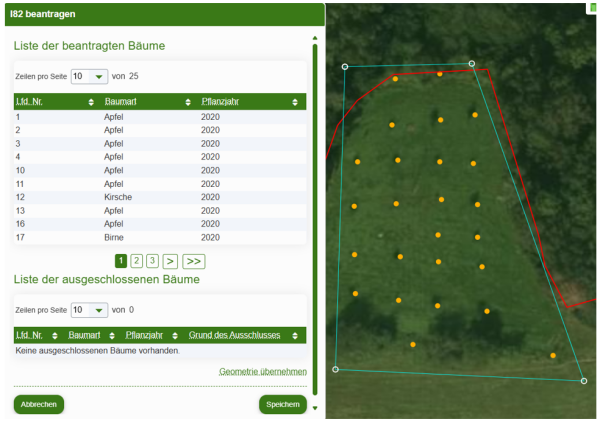The height and width of the screenshot is (422, 600).
Task: Click scrollbar up arrow in panel
Action: (315, 38)
